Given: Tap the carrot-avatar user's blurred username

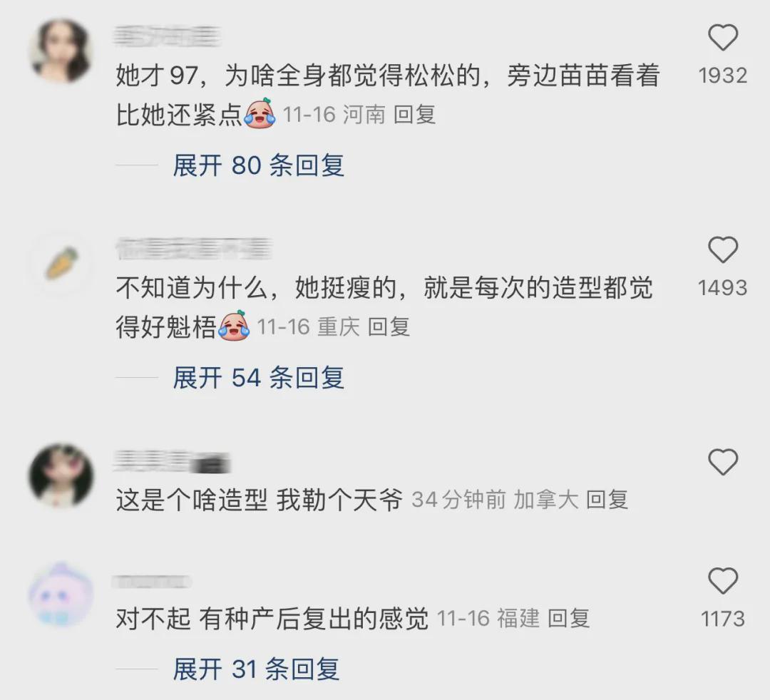Looking at the screenshot, I should (194, 249).
